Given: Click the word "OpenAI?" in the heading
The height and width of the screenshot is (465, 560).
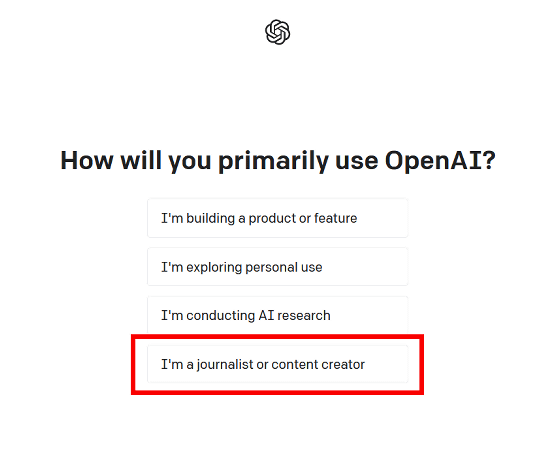Looking at the screenshot, I should (440, 161).
